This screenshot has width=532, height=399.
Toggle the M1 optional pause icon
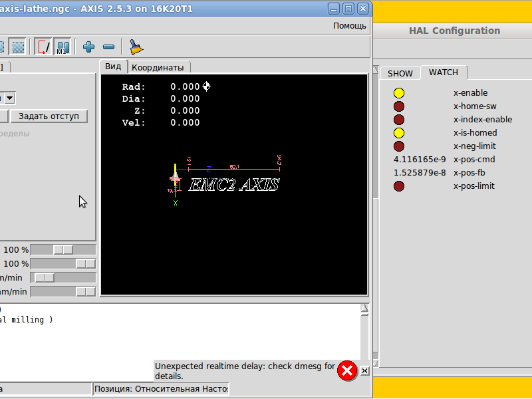63,47
